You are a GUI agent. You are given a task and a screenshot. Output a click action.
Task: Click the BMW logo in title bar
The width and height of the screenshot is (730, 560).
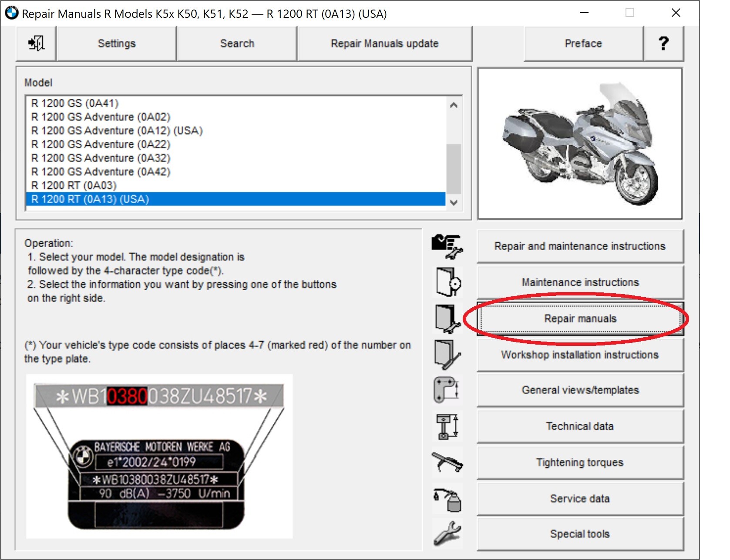[x=11, y=13]
